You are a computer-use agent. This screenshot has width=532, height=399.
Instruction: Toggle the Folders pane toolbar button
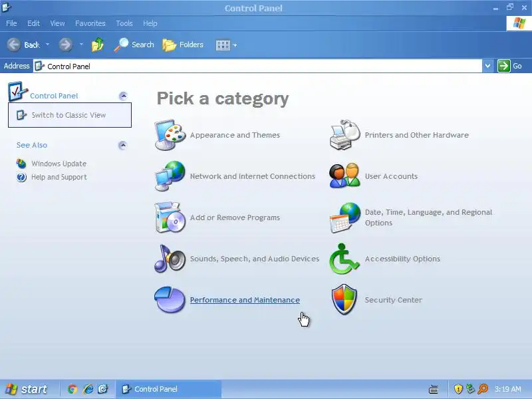pos(183,45)
